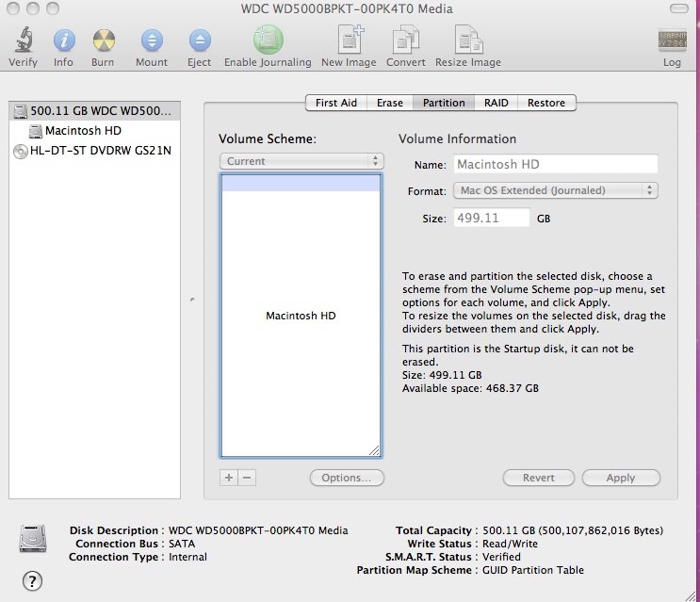The width and height of the screenshot is (700, 602).
Task: Click the Eject toolbar icon
Action: click(x=199, y=41)
